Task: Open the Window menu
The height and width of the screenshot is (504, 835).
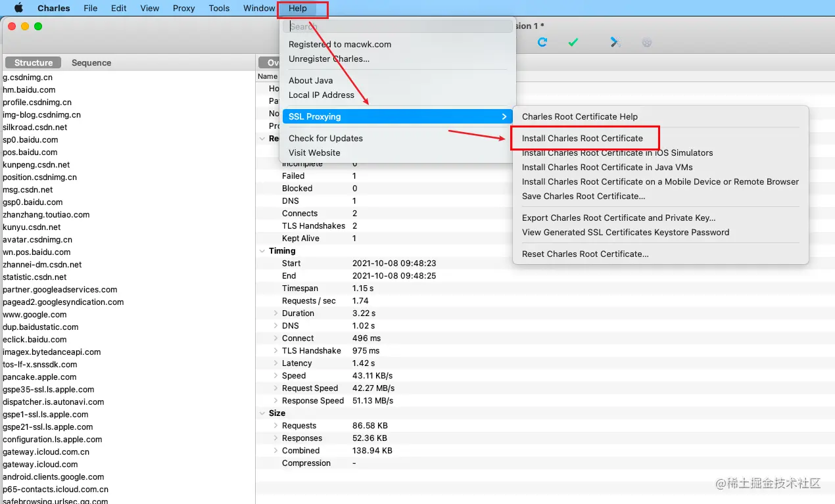Action: [259, 8]
